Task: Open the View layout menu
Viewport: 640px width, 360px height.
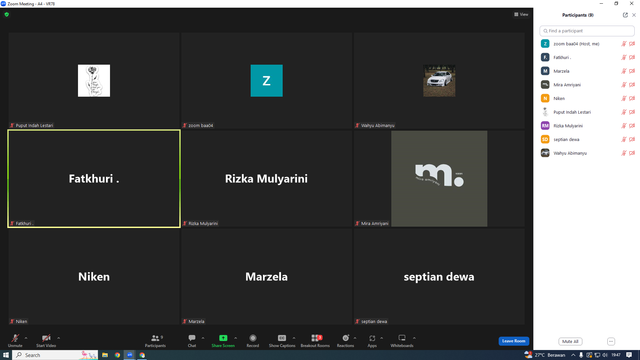Action: tap(521, 14)
